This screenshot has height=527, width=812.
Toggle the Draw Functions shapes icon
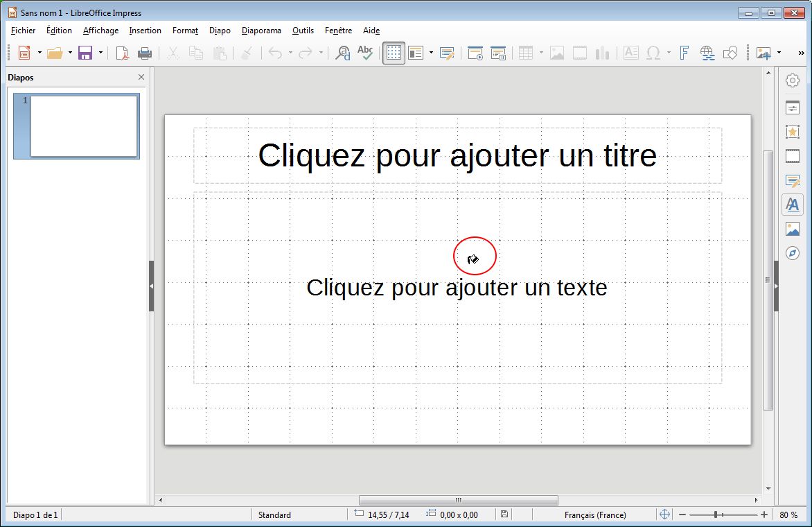pos(730,53)
